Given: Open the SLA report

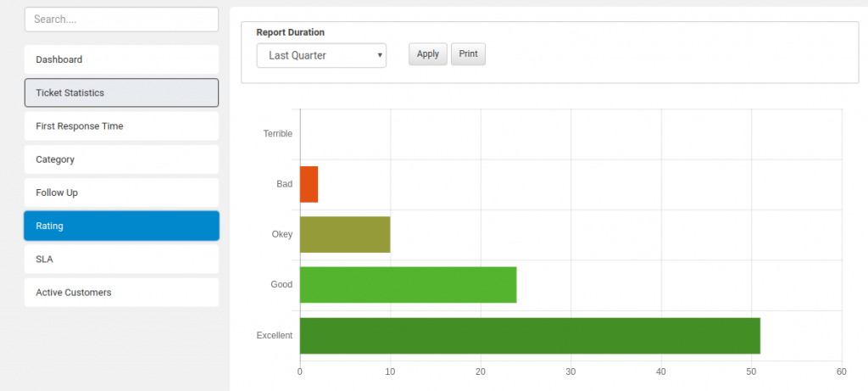Looking at the screenshot, I should coord(121,259).
